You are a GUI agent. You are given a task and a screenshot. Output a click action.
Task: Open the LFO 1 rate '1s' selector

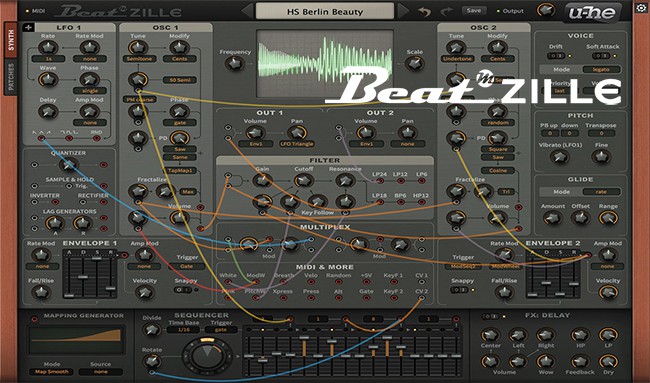point(49,59)
